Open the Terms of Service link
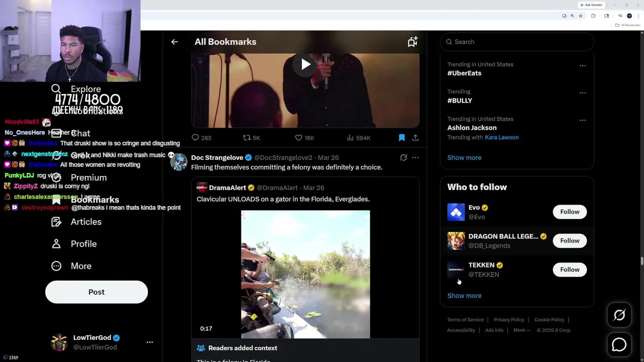This screenshot has height=362, width=644. [465, 320]
